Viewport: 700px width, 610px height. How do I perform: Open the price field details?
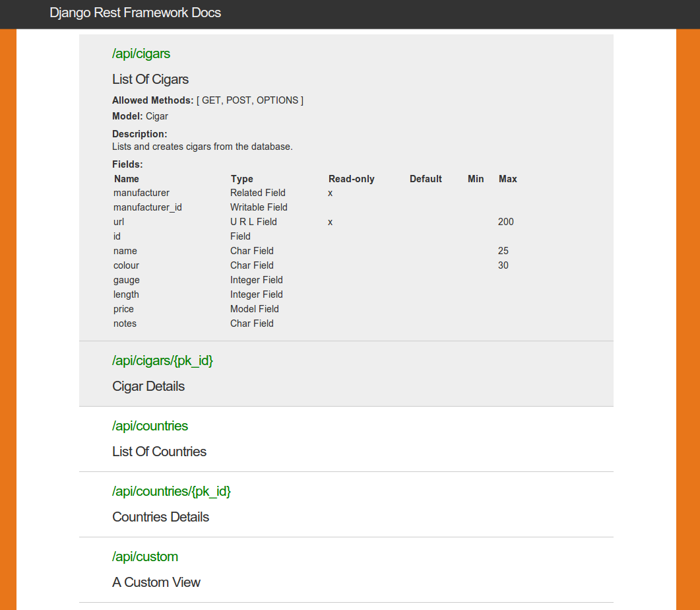123,308
